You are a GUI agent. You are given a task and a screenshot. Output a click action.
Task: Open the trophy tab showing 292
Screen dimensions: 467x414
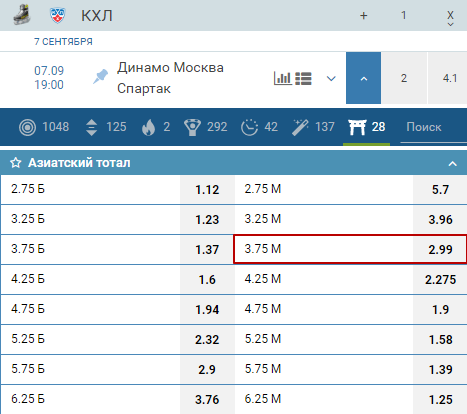[205, 127]
